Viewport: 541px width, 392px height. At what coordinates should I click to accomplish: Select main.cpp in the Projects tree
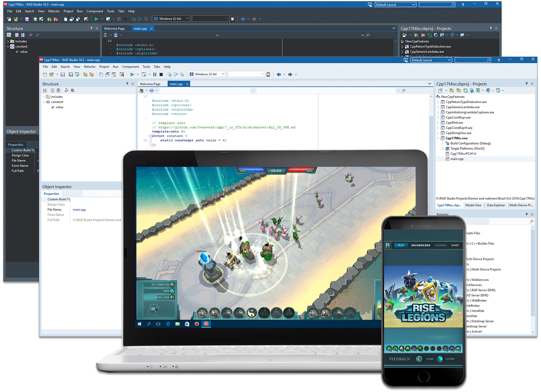(x=457, y=159)
